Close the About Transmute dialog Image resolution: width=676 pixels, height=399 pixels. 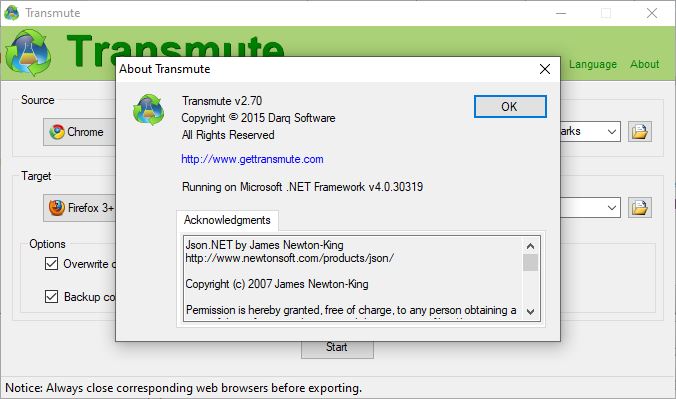tap(545, 69)
